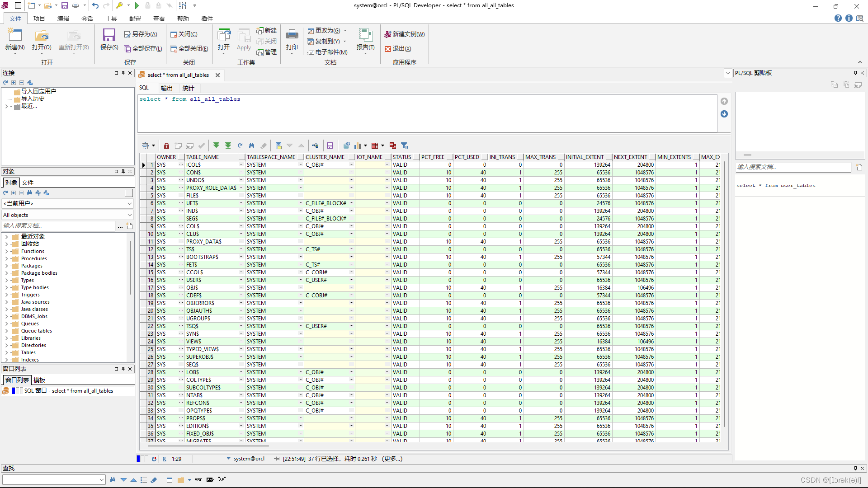
Task: Click the grid select-cells icon
Action: tap(145, 145)
